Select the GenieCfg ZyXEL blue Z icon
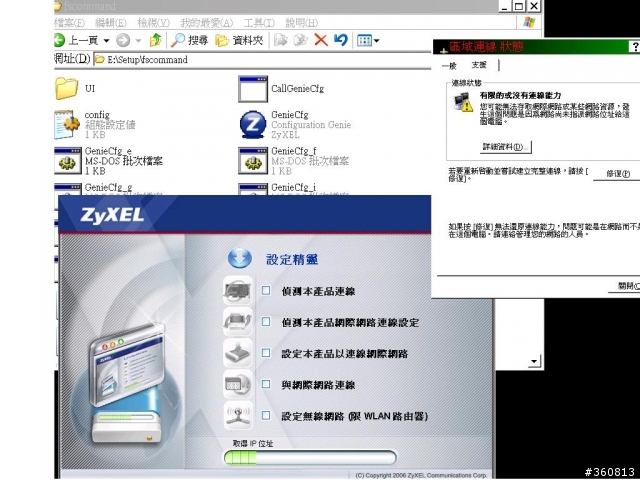Image resolution: width=640 pixels, height=480 pixels. pos(253,124)
